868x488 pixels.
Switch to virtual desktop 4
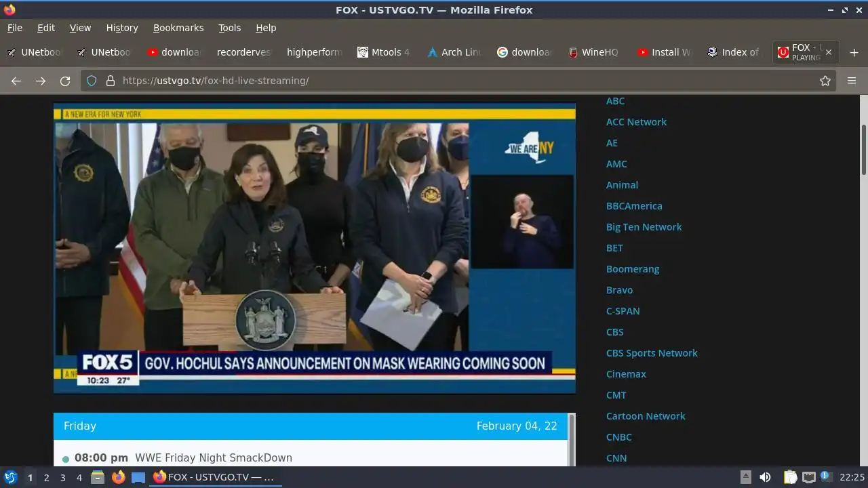tap(79, 478)
